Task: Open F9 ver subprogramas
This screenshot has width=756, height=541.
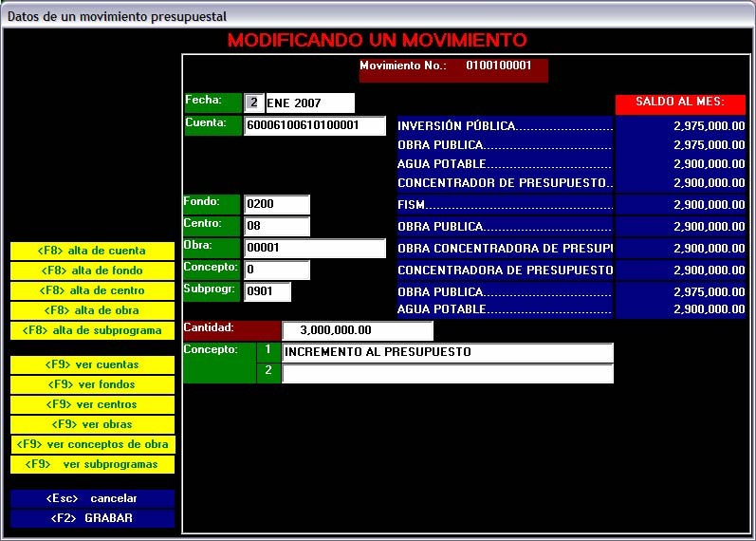Action: [x=92, y=464]
